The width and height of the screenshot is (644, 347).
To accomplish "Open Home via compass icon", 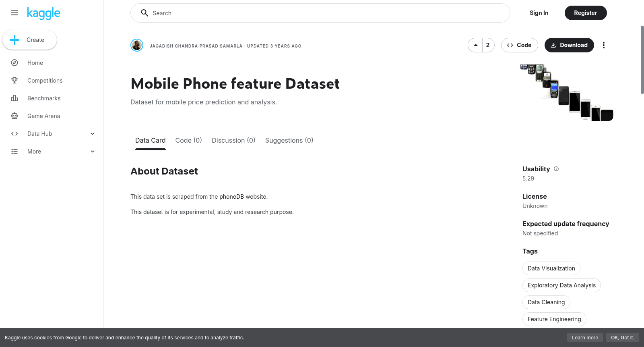I will [14, 63].
